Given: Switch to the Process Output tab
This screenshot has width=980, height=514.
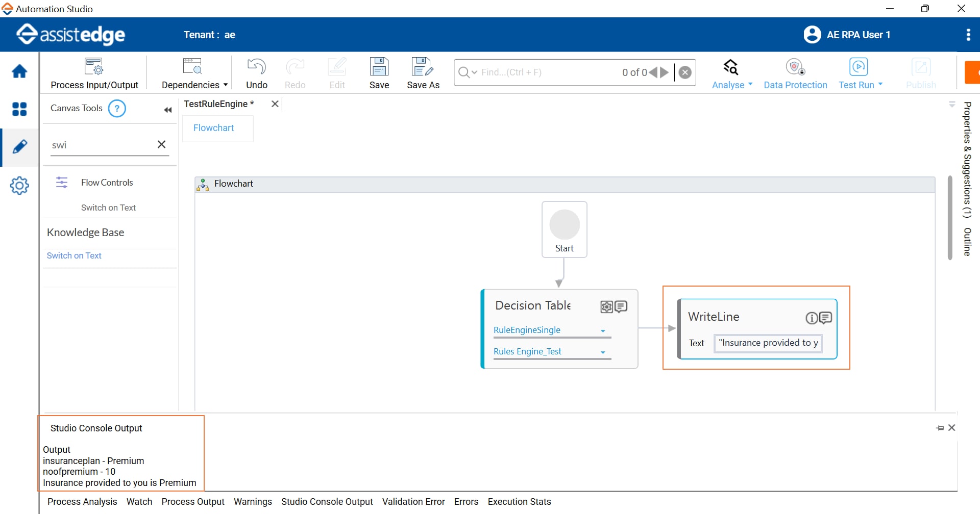Looking at the screenshot, I should click(193, 502).
